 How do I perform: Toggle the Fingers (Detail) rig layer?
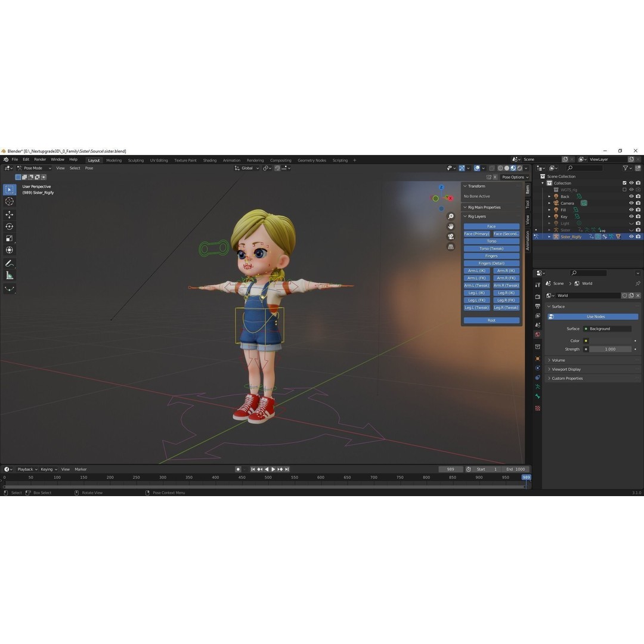pyautogui.click(x=491, y=264)
